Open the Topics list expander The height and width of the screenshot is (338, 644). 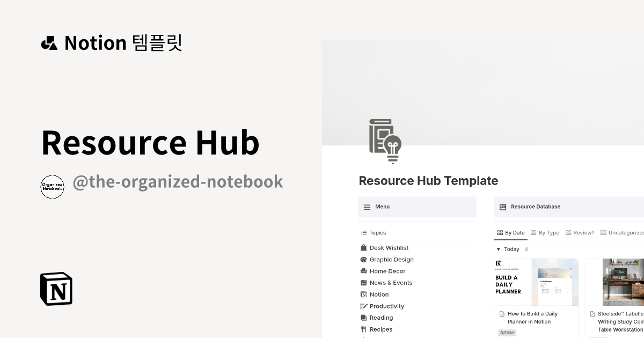click(x=364, y=232)
